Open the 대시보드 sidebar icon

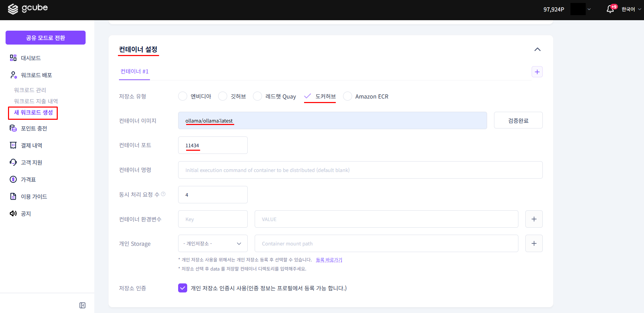[13, 58]
